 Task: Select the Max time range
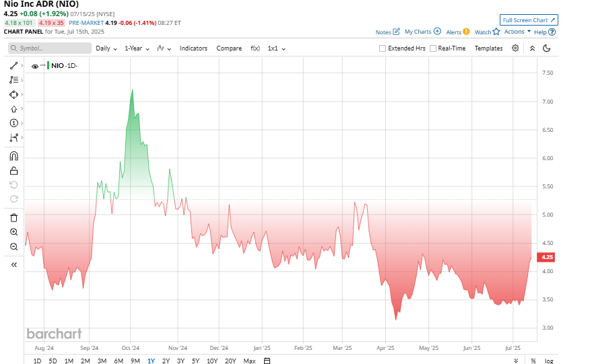[250, 361]
